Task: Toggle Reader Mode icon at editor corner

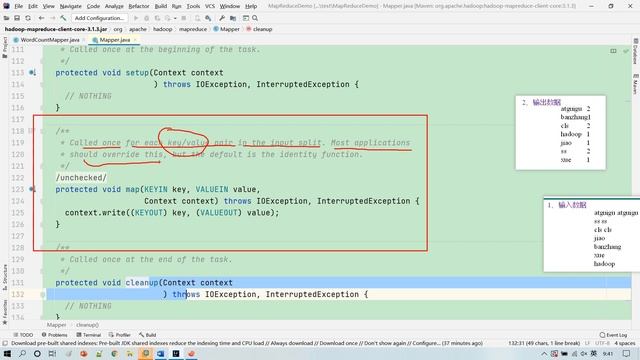Action: click(613, 51)
